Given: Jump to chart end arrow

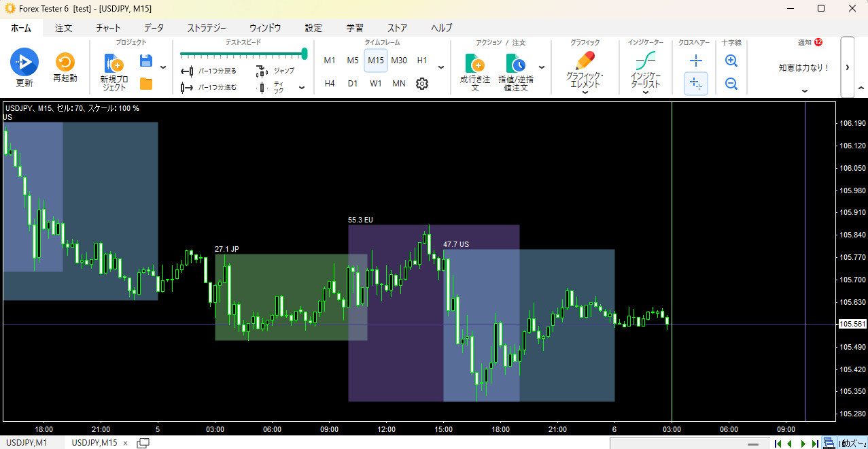Looking at the screenshot, I should pyautogui.click(x=815, y=444).
